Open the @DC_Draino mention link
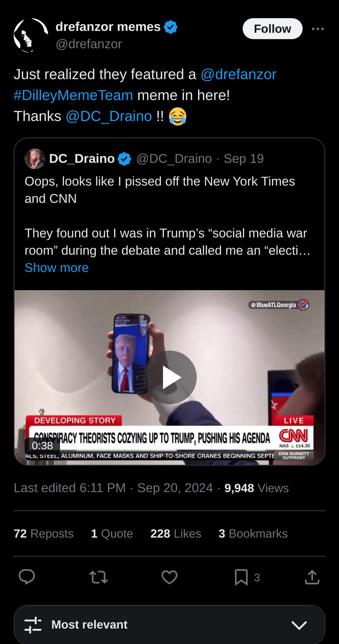 click(109, 116)
